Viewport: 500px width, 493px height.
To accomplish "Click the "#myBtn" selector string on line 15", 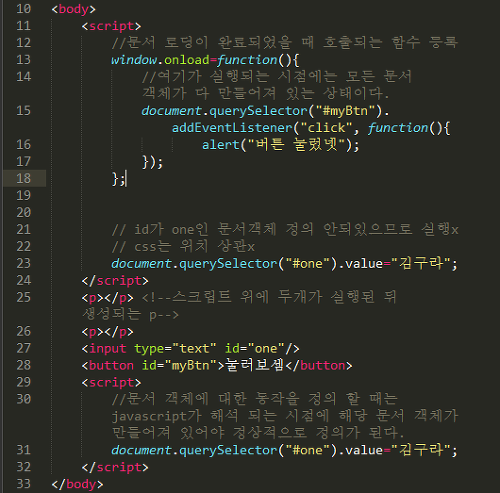I will [x=345, y=111].
